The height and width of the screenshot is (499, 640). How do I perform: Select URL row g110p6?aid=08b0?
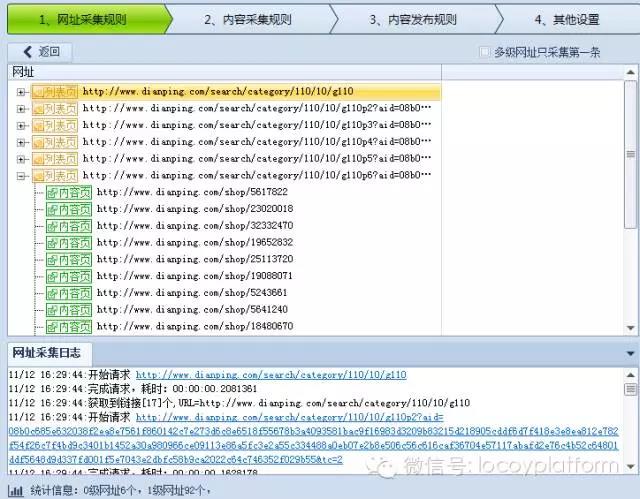pyautogui.click(x=257, y=175)
